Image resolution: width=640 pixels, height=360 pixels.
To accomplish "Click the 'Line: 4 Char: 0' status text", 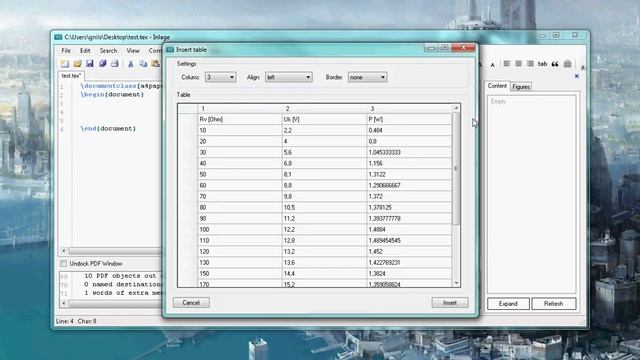I will tap(76, 321).
